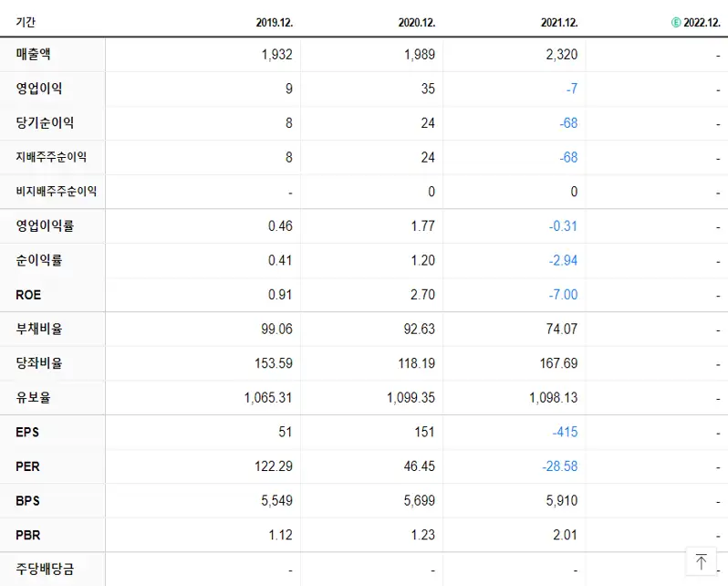Click the ROE row label
This screenshot has width=728, height=586.
coord(28,295)
